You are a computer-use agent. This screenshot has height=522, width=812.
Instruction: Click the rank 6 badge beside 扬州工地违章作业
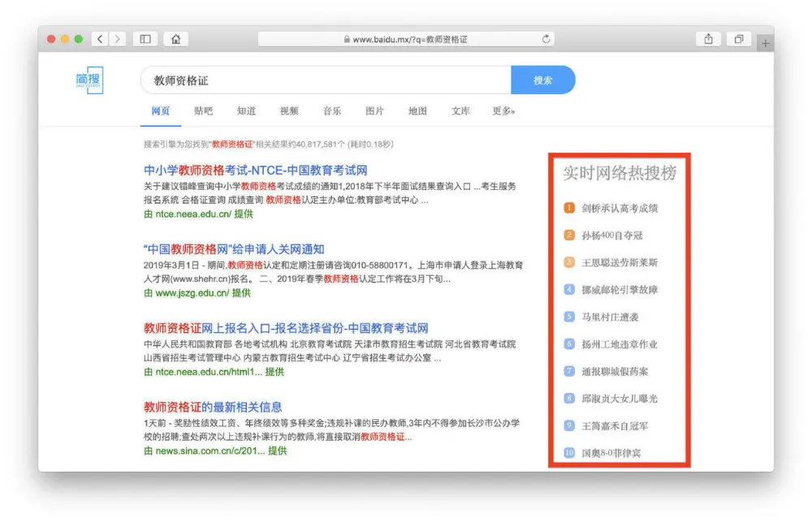pos(569,344)
